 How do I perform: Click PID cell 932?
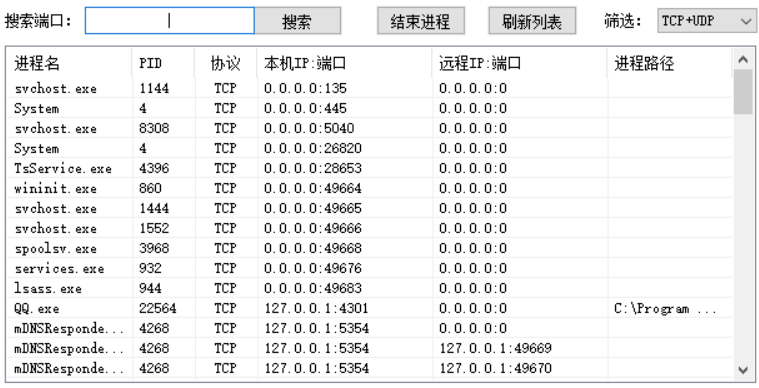(x=150, y=269)
